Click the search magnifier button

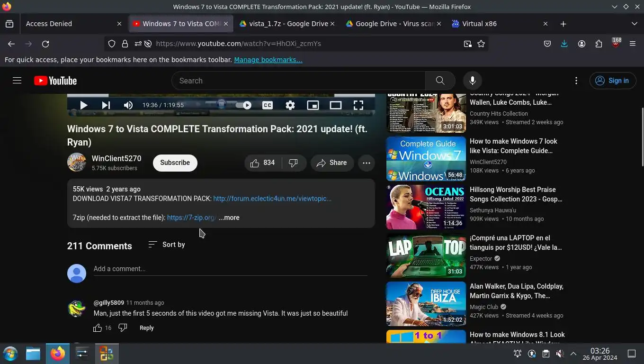click(x=440, y=81)
